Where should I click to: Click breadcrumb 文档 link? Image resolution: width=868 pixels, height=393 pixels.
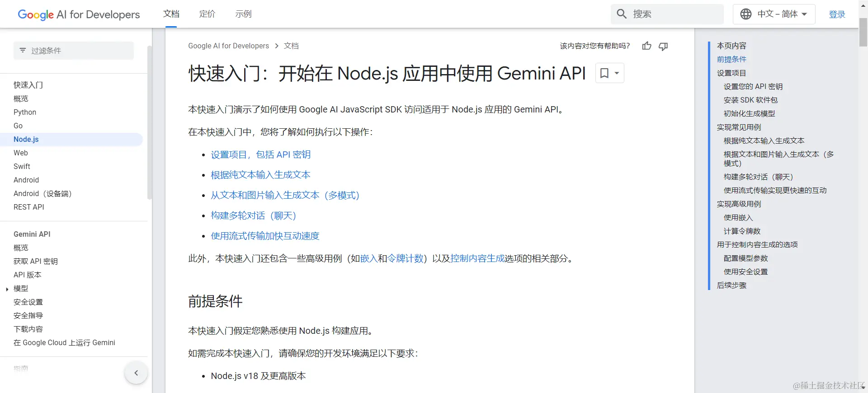click(x=291, y=46)
